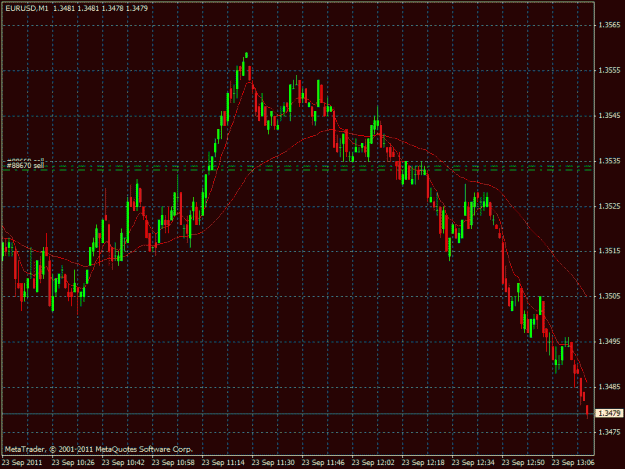Select the #88670 sell order label

pos(26,165)
